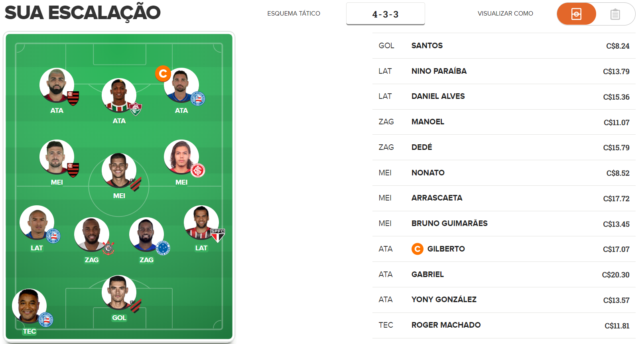Switch to field view with the orange pitch icon
This screenshot has height=344, width=644.
[576, 14]
